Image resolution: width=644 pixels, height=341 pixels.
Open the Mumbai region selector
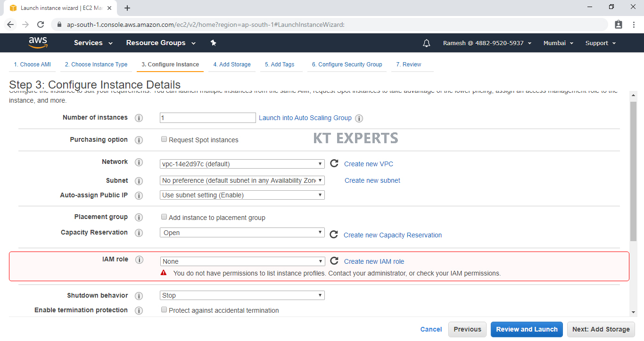[558, 43]
